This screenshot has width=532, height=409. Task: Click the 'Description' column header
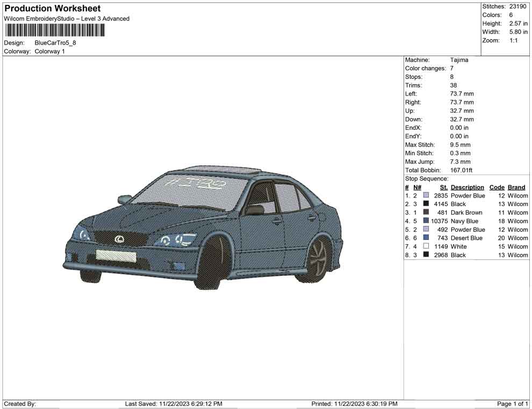(467, 187)
